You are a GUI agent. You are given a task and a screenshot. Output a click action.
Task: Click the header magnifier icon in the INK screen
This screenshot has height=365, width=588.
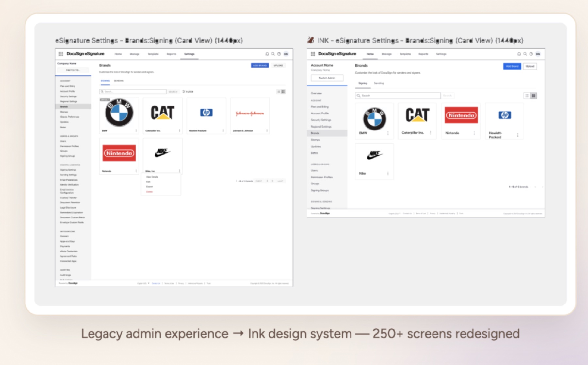click(525, 54)
